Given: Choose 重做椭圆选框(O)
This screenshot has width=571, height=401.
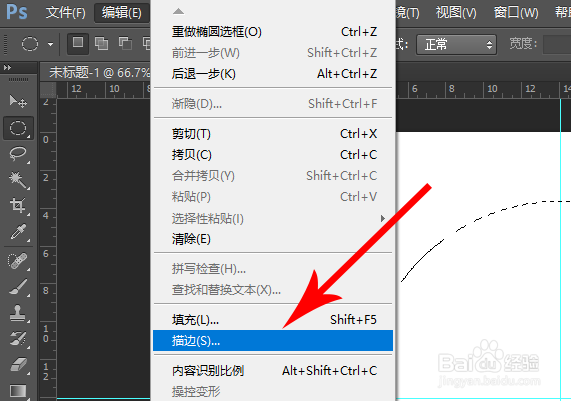Looking at the screenshot, I should (x=273, y=32).
